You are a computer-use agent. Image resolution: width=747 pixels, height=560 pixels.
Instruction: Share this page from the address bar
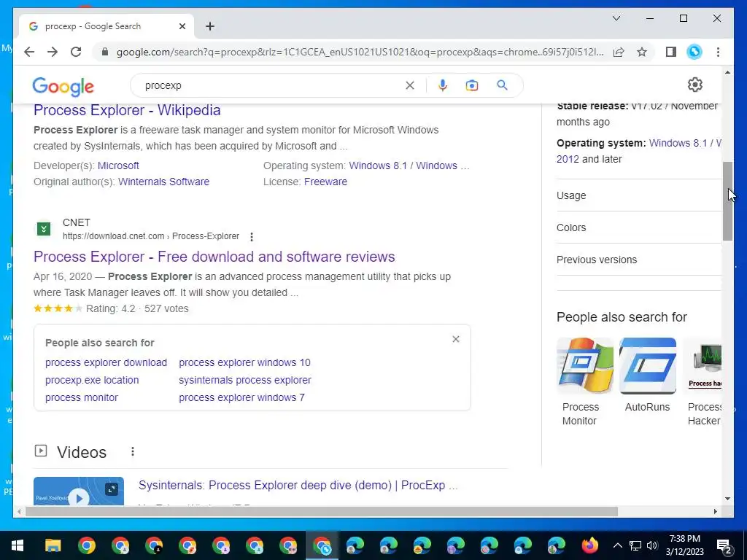pos(619,52)
